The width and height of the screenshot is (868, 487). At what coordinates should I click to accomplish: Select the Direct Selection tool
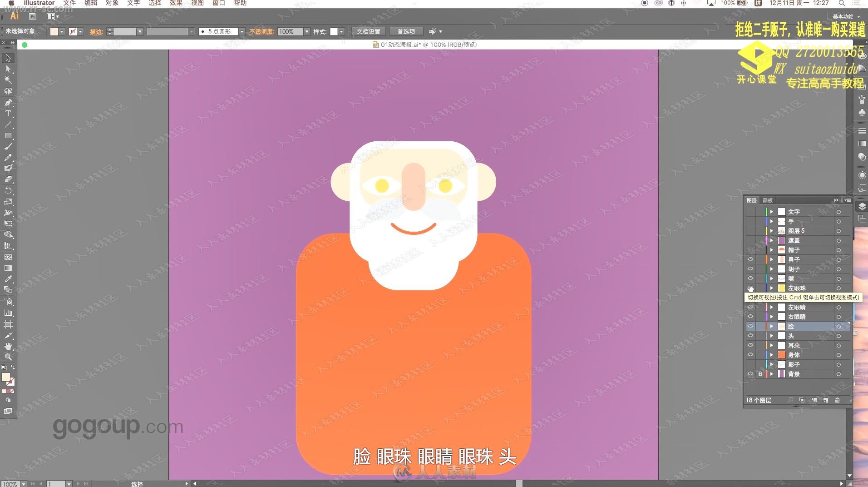pyautogui.click(x=8, y=69)
